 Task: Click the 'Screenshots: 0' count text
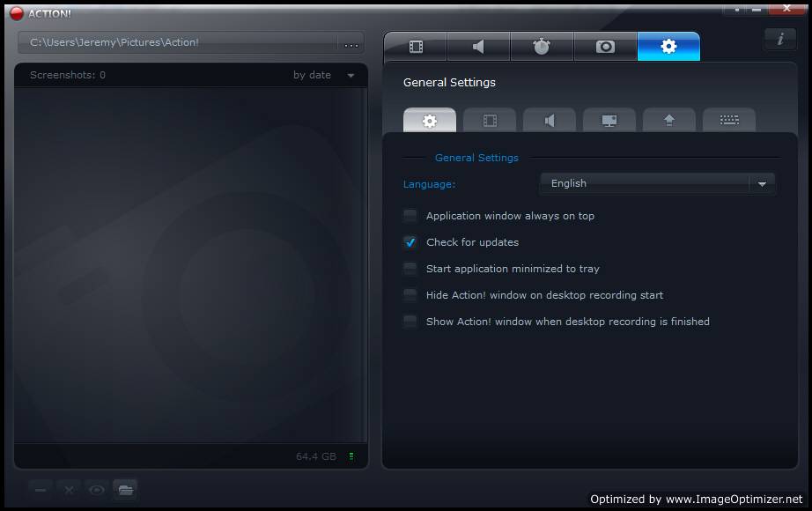point(68,75)
